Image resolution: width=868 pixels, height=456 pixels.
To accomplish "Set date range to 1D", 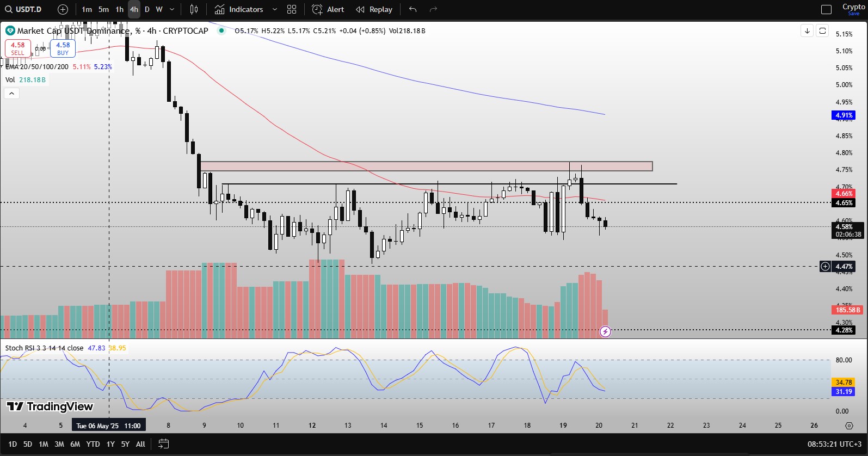I will 13,444.
